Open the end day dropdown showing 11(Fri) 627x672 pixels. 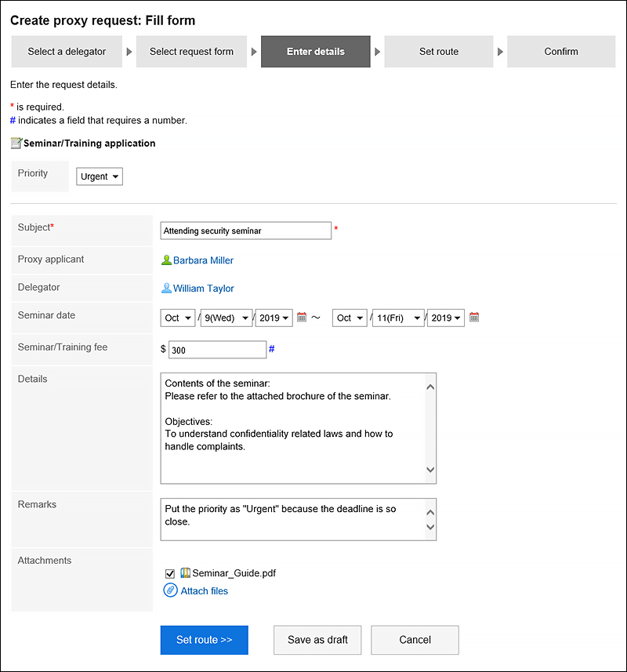point(398,318)
